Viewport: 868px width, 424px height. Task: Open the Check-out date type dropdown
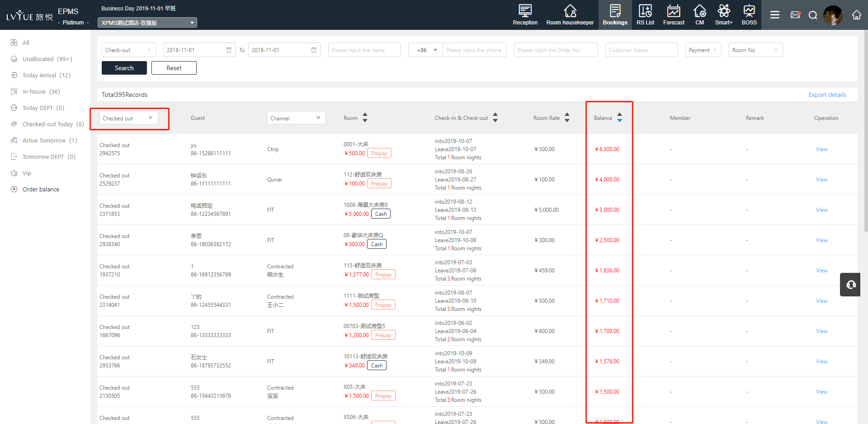point(128,50)
